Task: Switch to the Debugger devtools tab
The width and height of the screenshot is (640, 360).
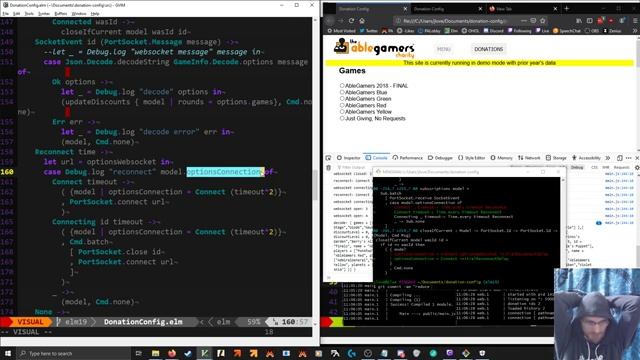Action: pyautogui.click(x=440, y=158)
